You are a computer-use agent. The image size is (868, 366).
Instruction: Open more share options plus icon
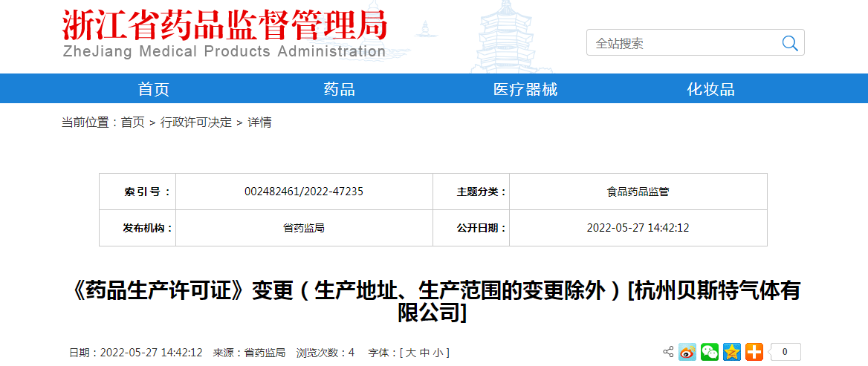[754, 352]
